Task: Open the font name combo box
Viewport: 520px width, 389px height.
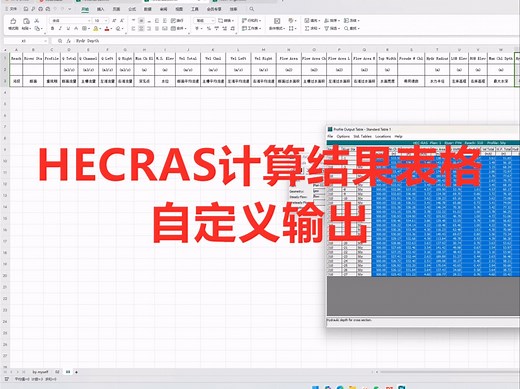Action: coord(70,21)
